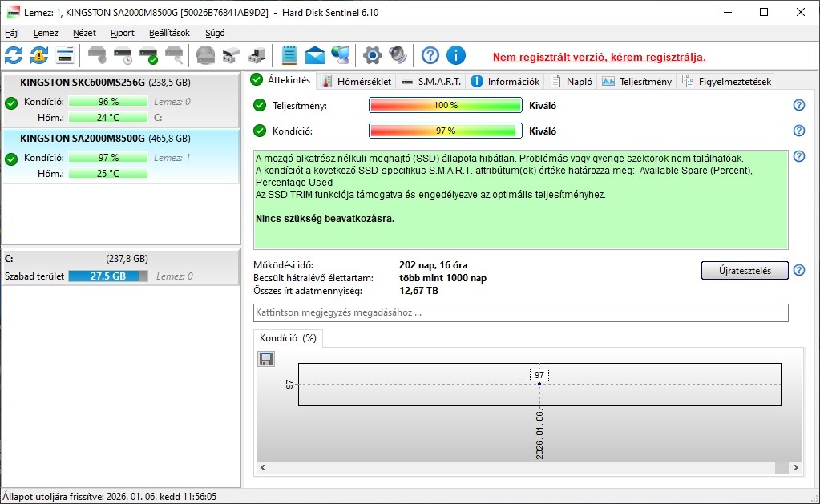Select the KINGSTON SKC600MS256G disk entry
This screenshot has width=820, height=504.
click(x=121, y=100)
